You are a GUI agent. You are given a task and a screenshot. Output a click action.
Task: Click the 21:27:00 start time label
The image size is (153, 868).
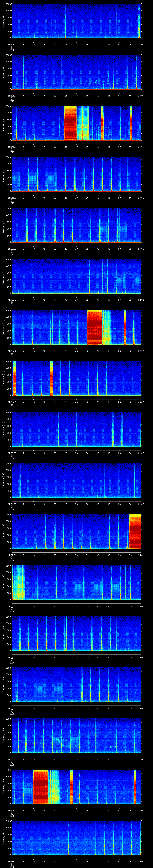tap(12, 300)
